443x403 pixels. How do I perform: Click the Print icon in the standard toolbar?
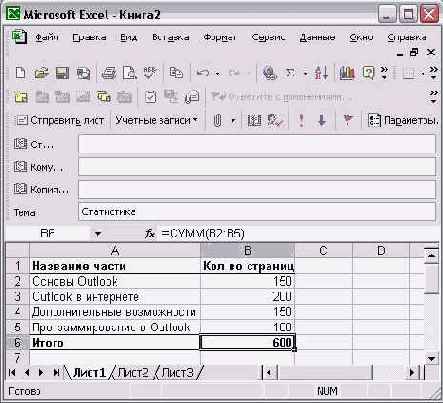pos(109,73)
